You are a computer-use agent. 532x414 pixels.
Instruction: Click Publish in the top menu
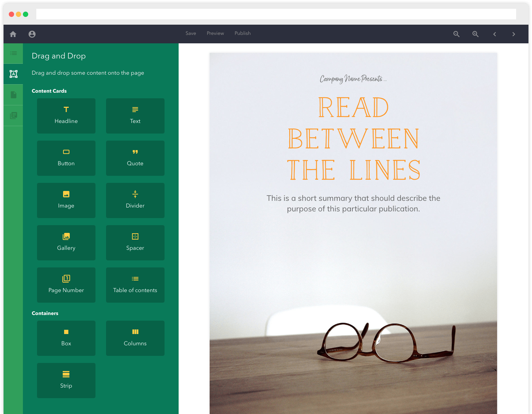[242, 33]
